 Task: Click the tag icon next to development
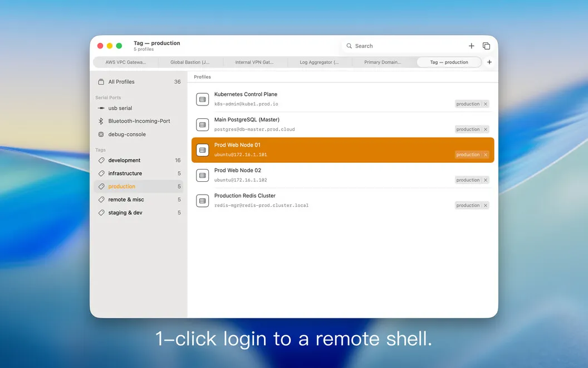pos(101,160)
